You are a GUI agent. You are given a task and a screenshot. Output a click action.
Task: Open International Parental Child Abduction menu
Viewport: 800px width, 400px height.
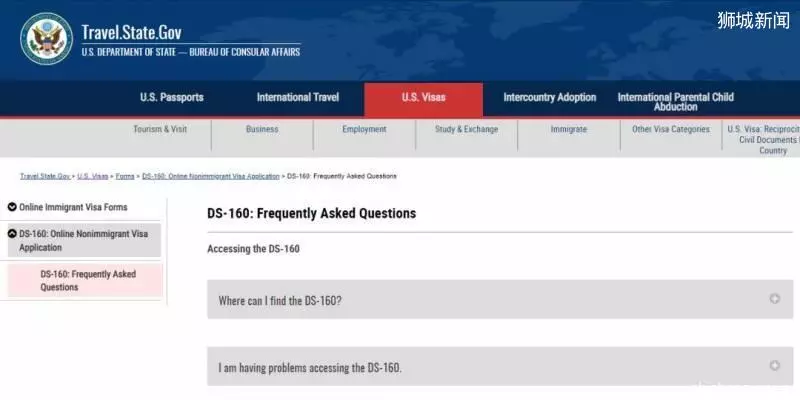tap(676, 102)
